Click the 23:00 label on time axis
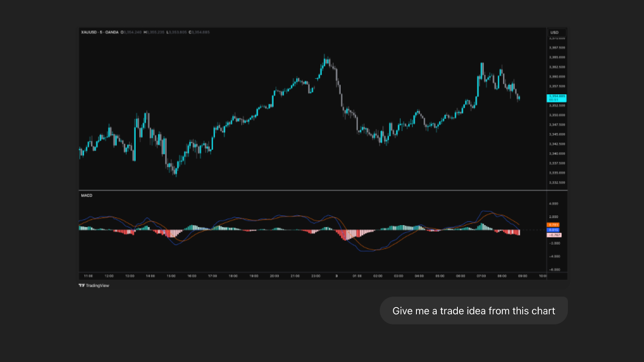Image resolution: width=644 pixels, height=362 pixels. pyautogui.click(x=316, y=276)
